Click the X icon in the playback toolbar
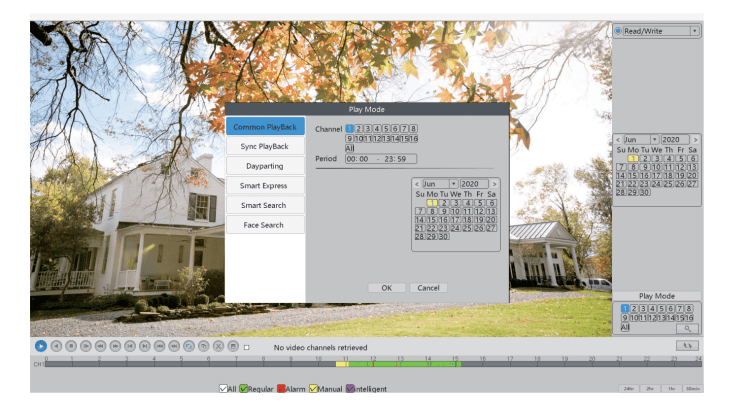750x410 pixels. tap(218, 346)
